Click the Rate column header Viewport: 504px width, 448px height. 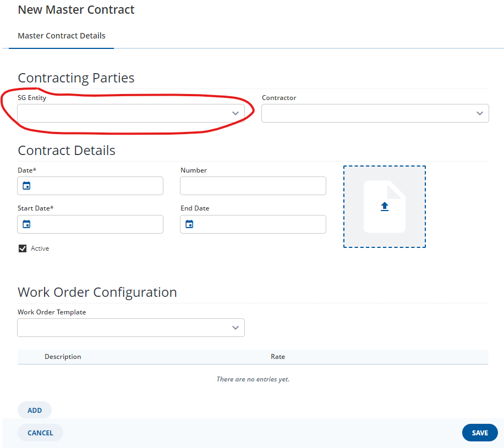coord(278,357)
